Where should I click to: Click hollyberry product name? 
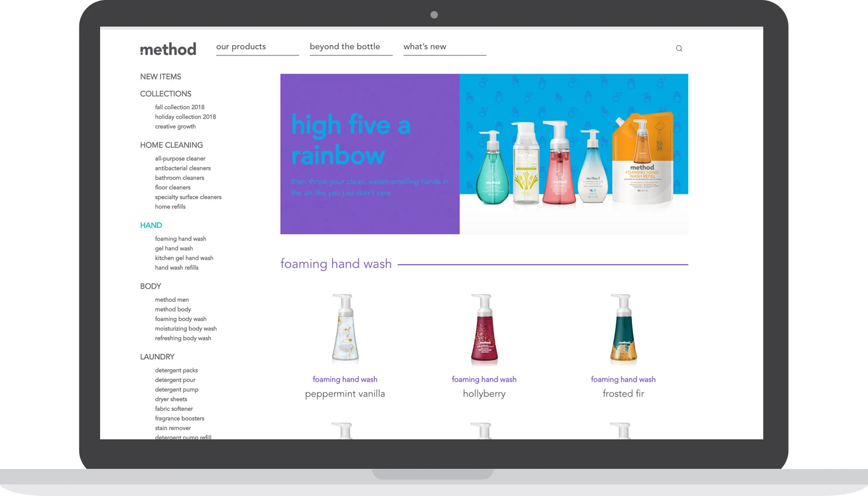tap(484, 394)
